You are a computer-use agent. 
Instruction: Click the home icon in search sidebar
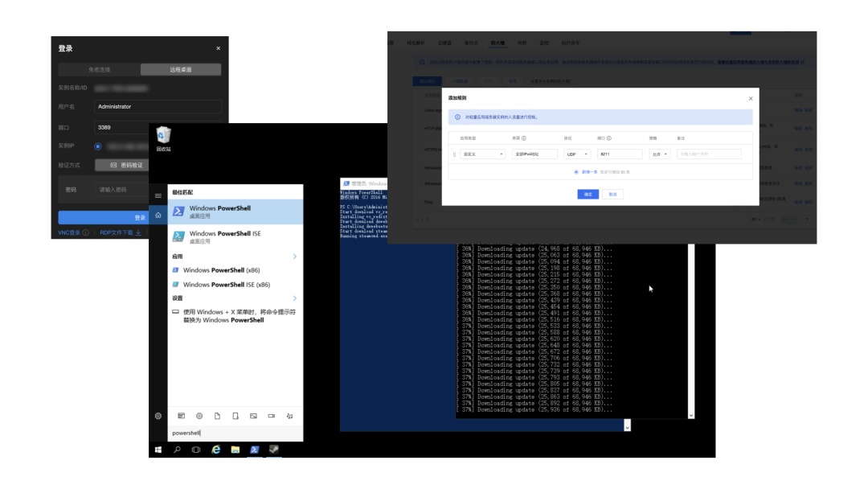pos(158,215)
